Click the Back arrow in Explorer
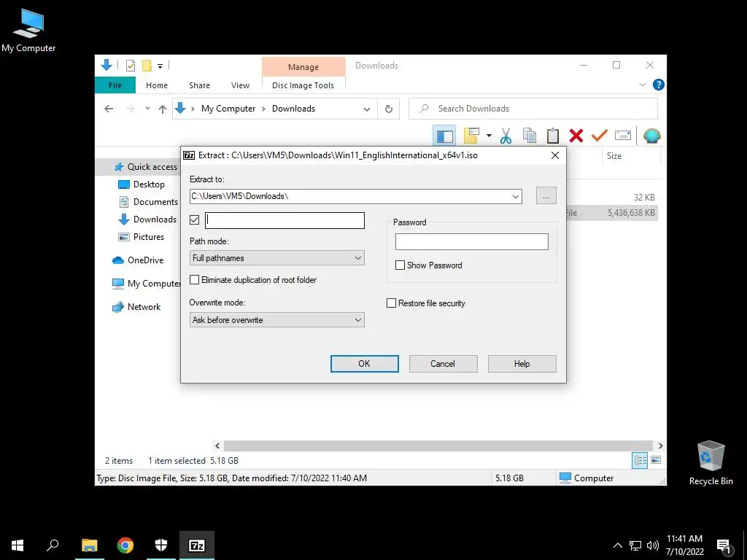Screen dimensions: 747x560 pyautogui.click(x=109, y=109)
